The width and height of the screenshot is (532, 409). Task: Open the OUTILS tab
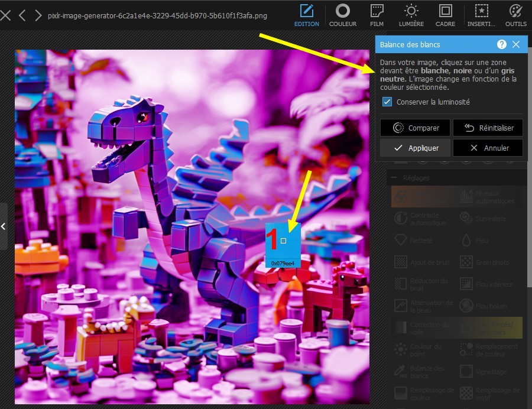coord(515,15)
